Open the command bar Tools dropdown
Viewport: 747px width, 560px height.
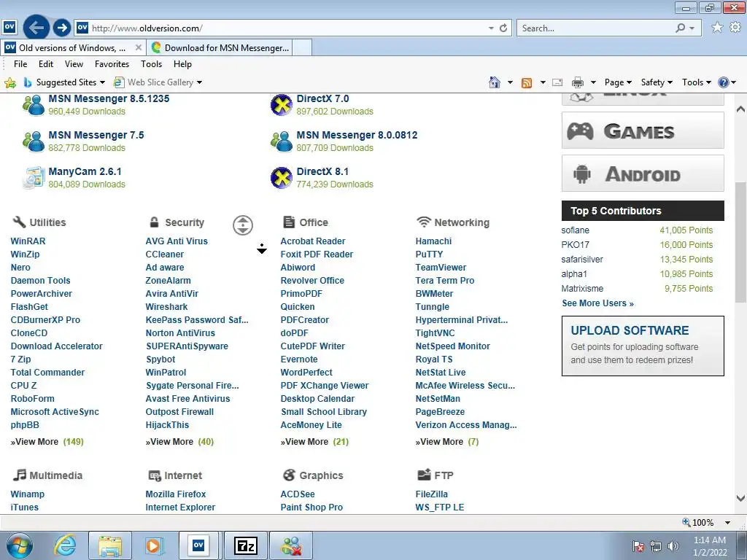tap(696, 82)
